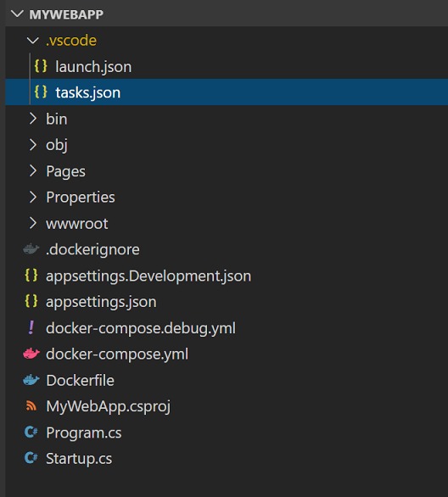Open docker-compose.debug.yml
The image size is (448, 497).
(x=141, y=328)
